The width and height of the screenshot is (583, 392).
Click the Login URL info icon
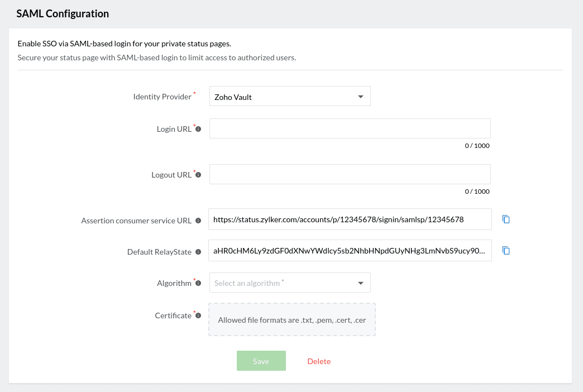(x=198, y=129)
